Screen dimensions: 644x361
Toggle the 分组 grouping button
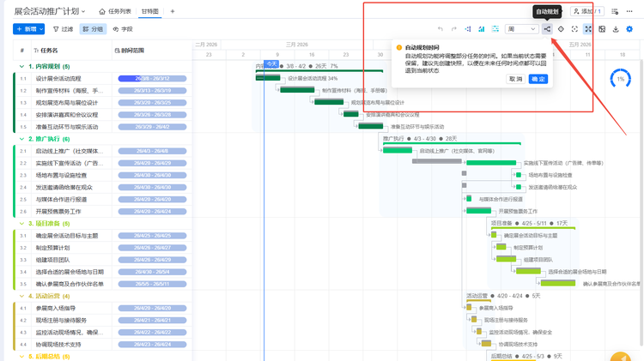[94, 29]
